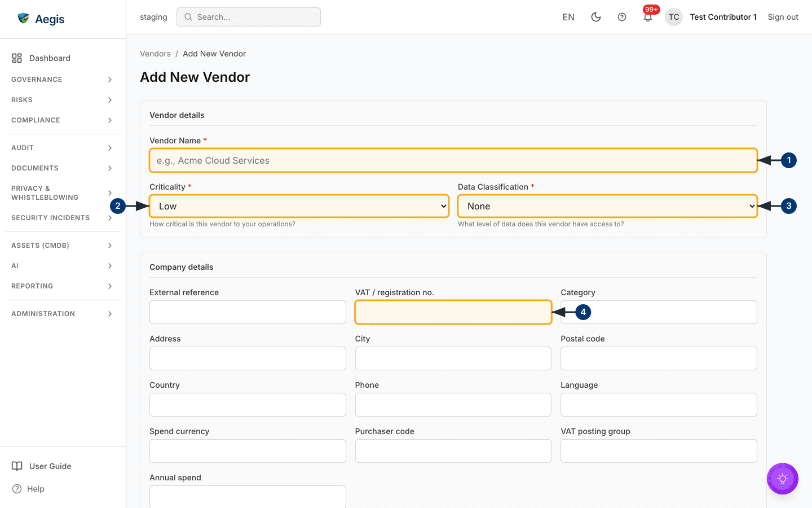Expand the Reporting section

[x=62, y=286]
